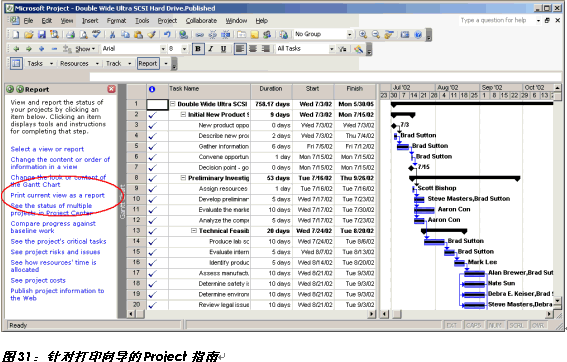
Task: Open the Collaborate menu
Action: [x=201, y=21]
